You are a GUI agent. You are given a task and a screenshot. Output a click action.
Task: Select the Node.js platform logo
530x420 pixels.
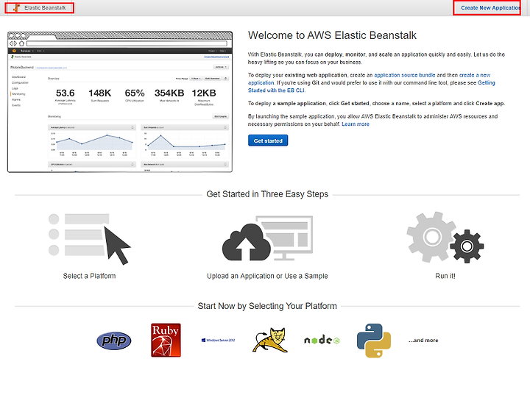(322, 340)
